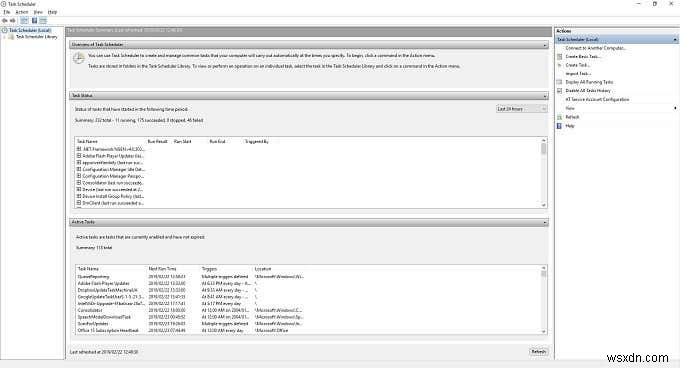Collapse the Overview of Task Scheduler section
Viewport: 680px width, 368px height.
click(545, 45)
